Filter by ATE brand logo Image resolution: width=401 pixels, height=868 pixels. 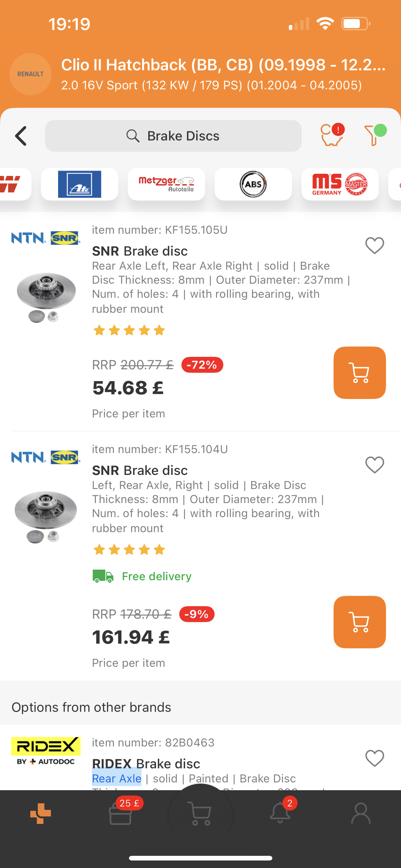pos(79,184)
